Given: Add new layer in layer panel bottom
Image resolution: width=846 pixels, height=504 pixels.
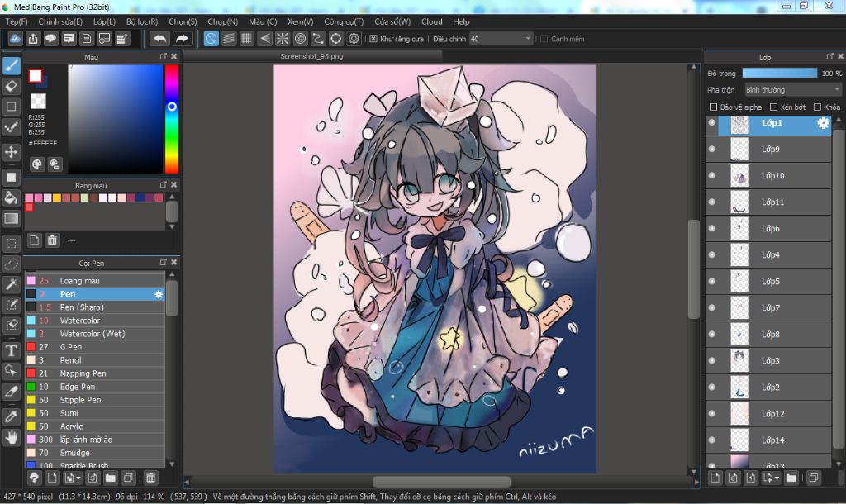Looking at the screenshot, I should tap(715, 478).
